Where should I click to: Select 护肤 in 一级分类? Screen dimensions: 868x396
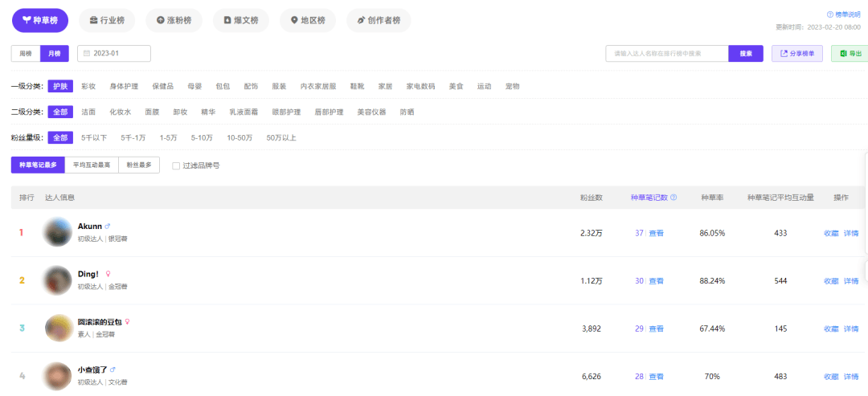(60, 86)
